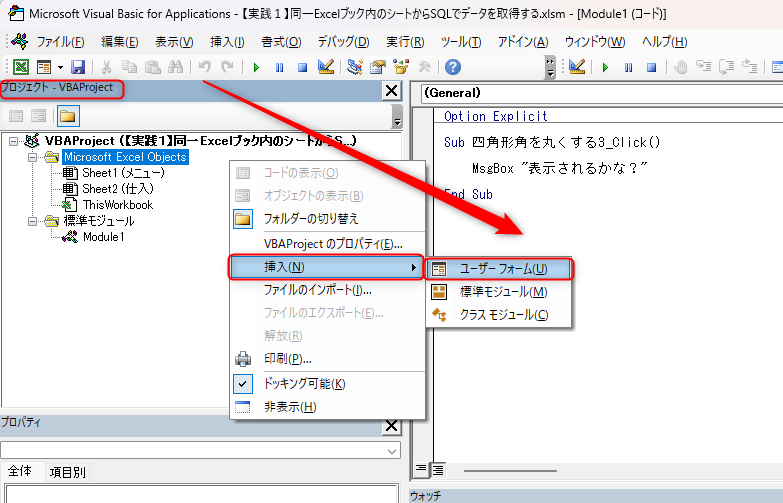Click the View Microsoft Excel icon
This screenshot has height=503, width=783.
point(20,66)
